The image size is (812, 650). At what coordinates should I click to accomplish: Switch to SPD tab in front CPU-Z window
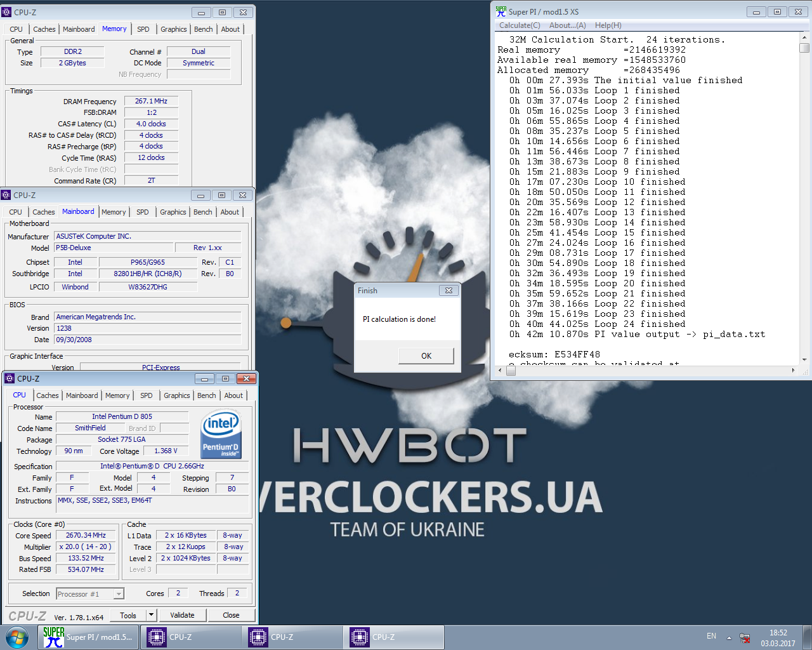click(x=147, y=395)
